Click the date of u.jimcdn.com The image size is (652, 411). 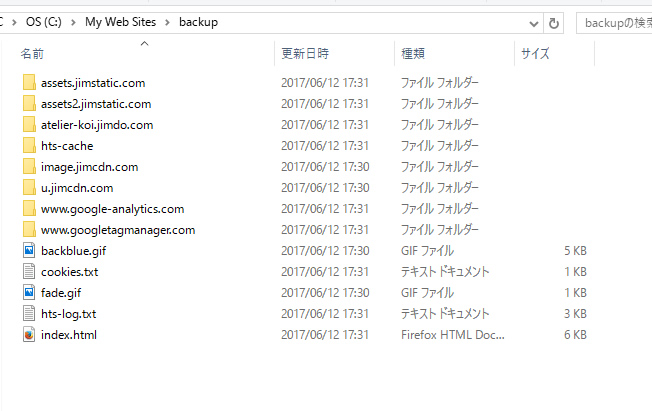(325, 188)
